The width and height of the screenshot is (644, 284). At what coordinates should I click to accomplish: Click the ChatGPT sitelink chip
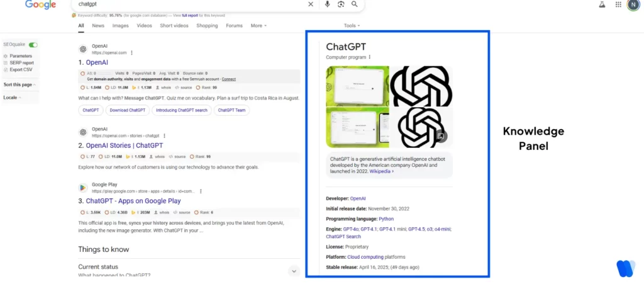pos(91,110)
